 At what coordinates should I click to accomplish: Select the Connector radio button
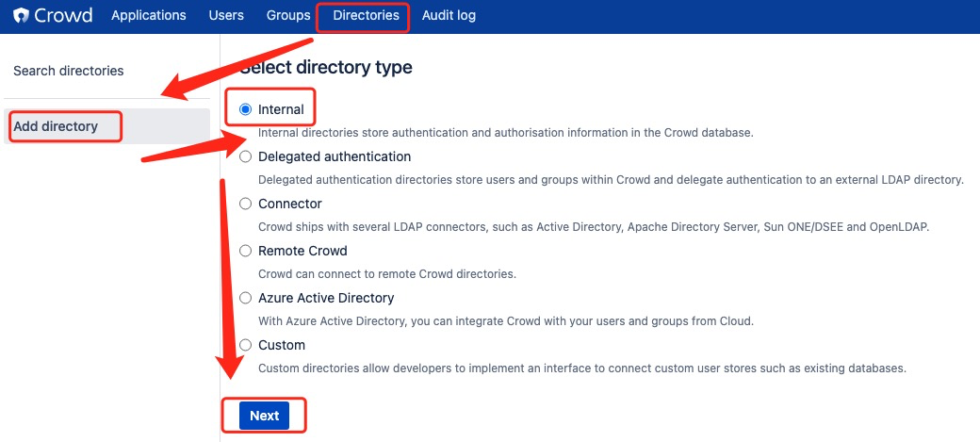pyautogui.click(x=246, y=204)
